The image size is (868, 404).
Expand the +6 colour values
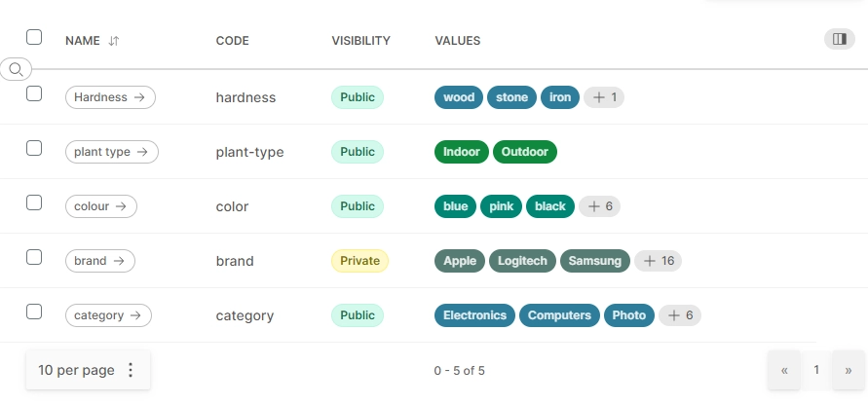[x=599, y=206]
